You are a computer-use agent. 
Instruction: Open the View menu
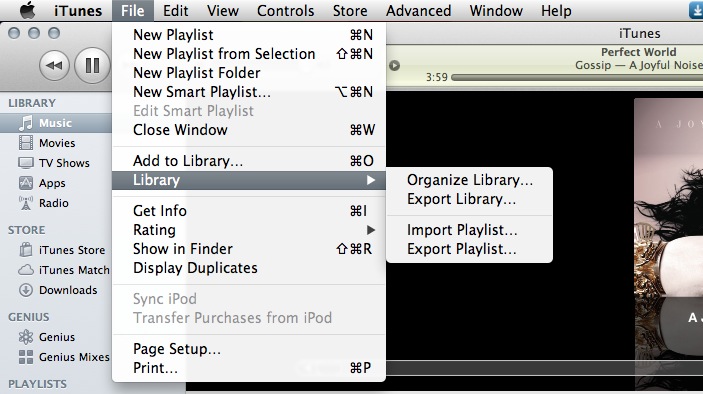pyautogui.click(x=223, y=10)
